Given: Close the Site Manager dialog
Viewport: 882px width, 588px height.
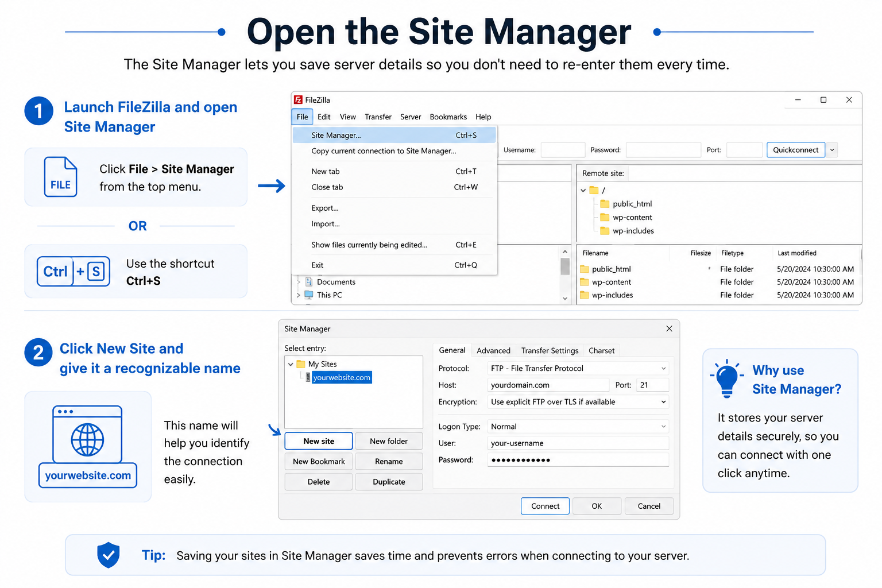Looking at the screenshot, I should point(669,328).
